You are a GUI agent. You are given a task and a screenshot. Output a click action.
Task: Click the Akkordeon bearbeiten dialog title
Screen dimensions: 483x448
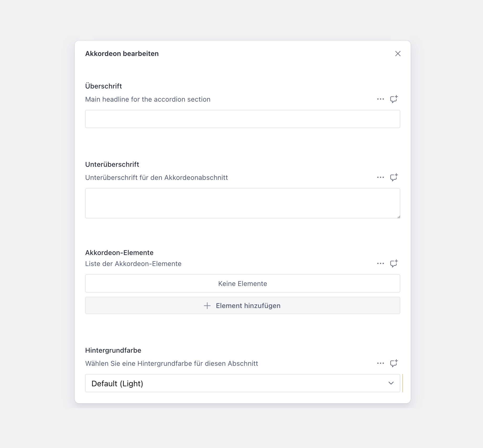point(122,54)
